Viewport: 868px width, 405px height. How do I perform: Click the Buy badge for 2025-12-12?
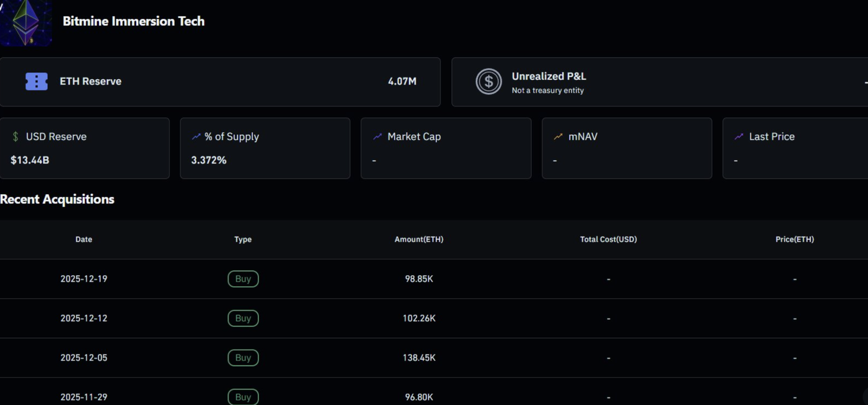pos(243,319)
